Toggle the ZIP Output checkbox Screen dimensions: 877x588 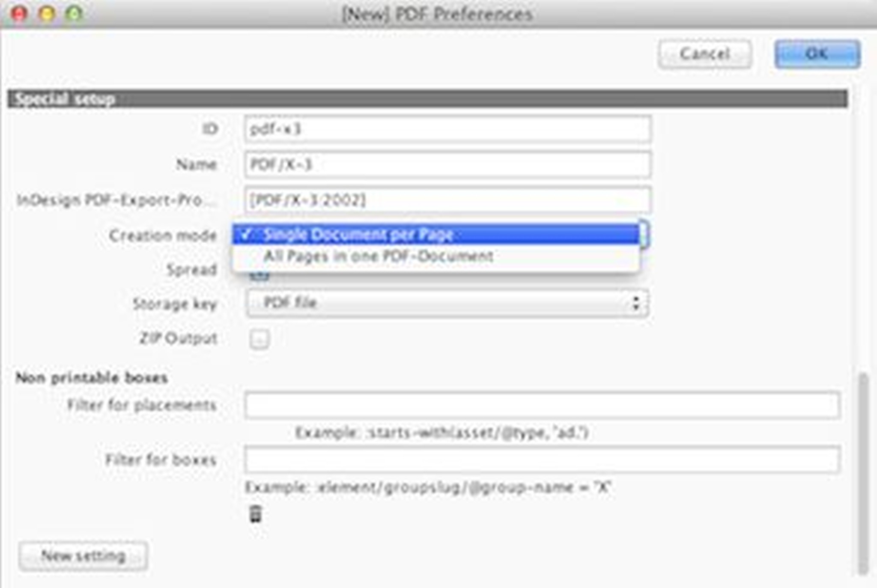point(259,339)
